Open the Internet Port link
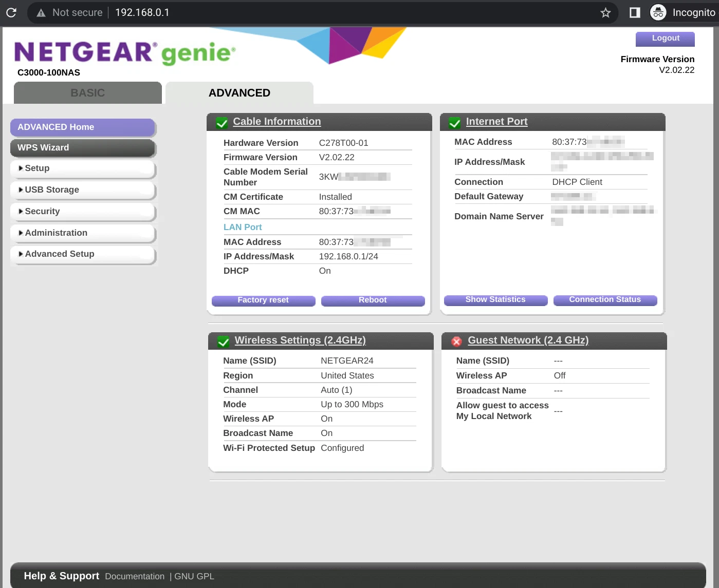The image size is (719, 588). pos(496,122)
